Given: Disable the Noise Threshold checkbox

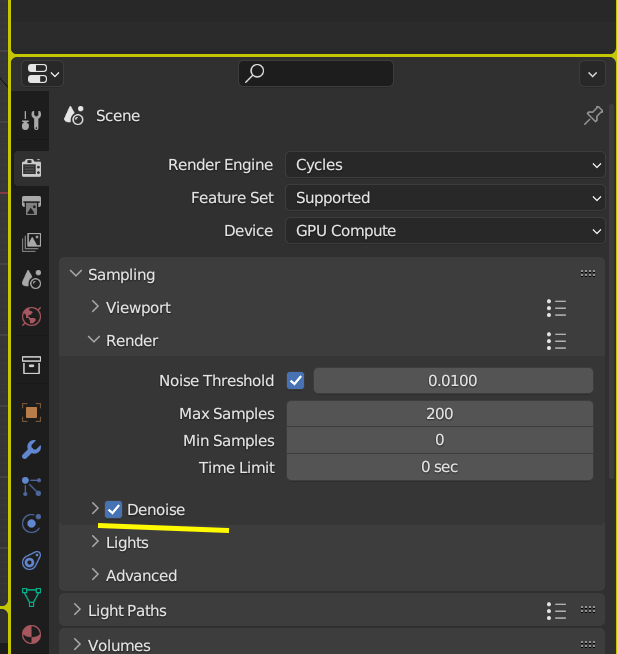Looking at the screenshot, I should pos(296,380).
